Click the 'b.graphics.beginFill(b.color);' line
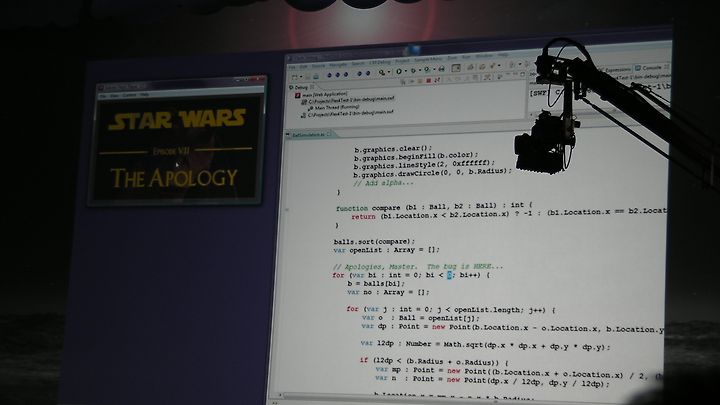 click(416, 157)
